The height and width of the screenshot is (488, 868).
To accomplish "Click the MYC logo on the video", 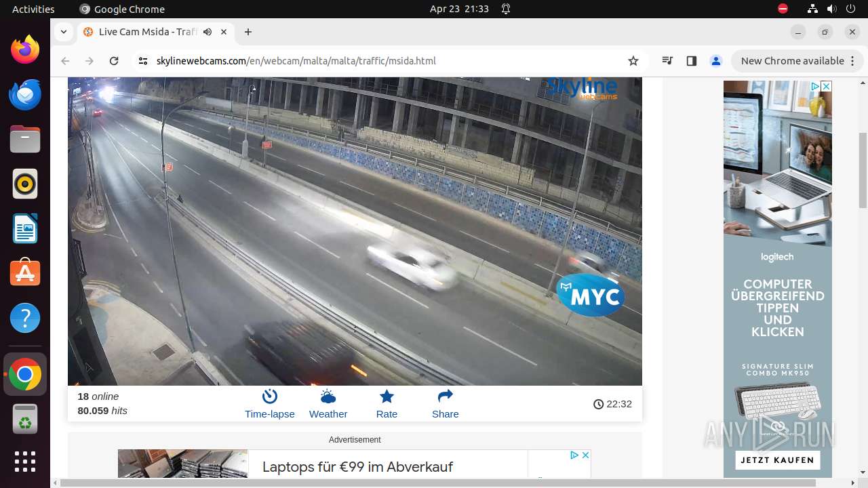I will pos(591,296).
